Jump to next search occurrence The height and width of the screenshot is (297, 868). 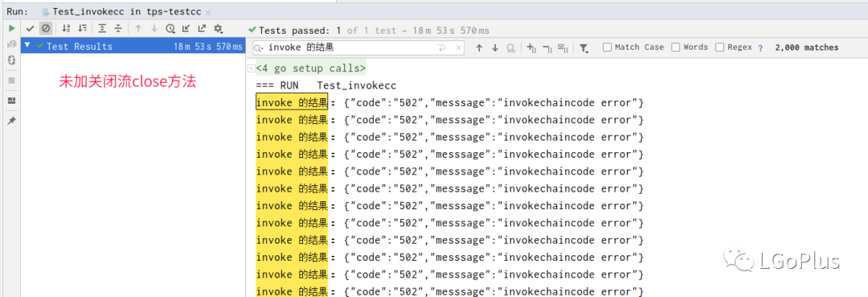[x=495, y=48]
